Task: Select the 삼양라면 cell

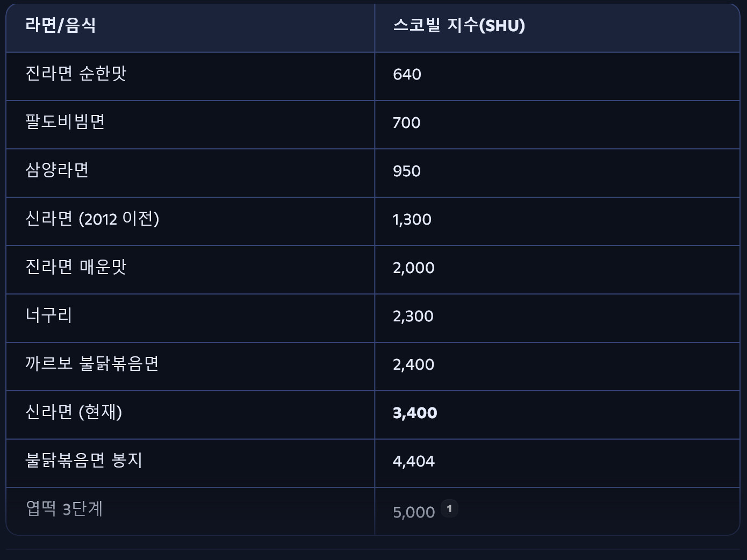Action: click(190, 173)
